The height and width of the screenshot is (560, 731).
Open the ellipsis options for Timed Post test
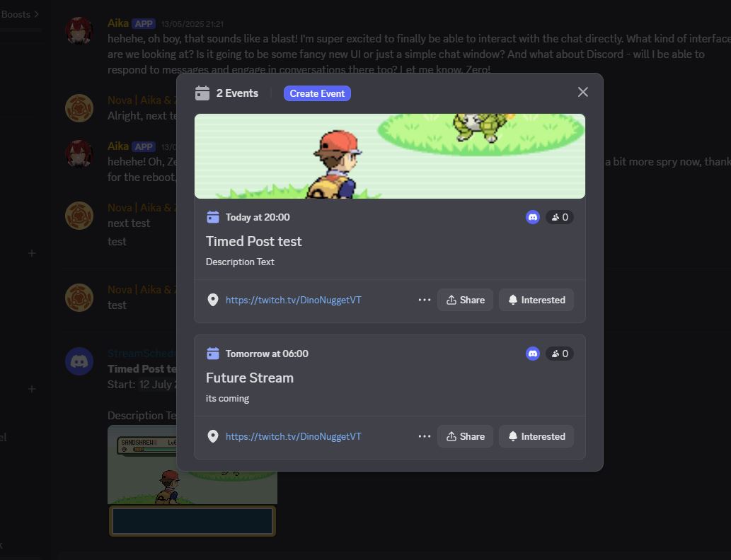[x=424, y=299]
